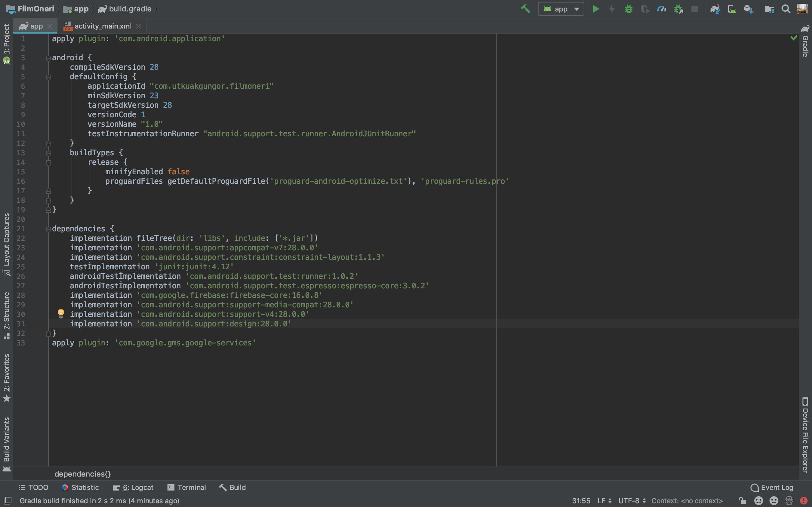Show intention actions via yellow lightbulb
The height and width of the screenshot is (507, 812).
61,313
